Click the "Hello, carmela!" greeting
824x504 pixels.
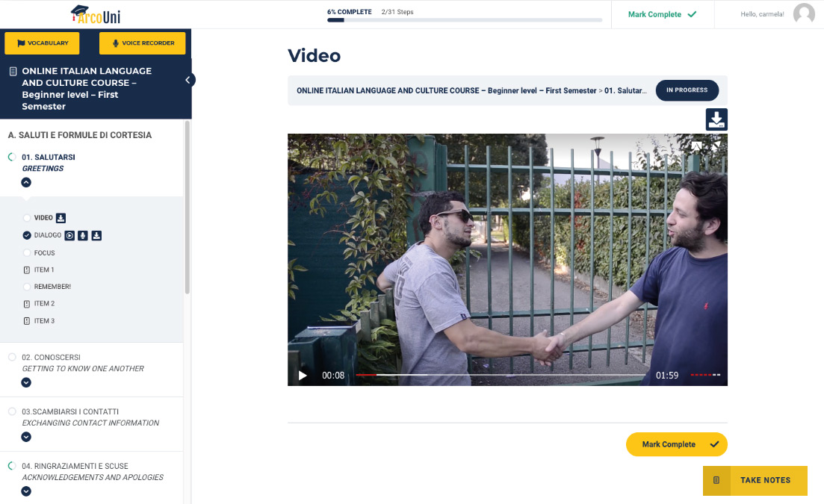[762, 14]
